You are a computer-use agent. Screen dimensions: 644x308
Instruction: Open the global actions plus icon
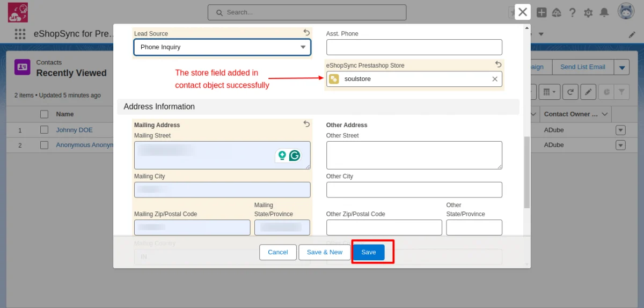tap(541, 12)
